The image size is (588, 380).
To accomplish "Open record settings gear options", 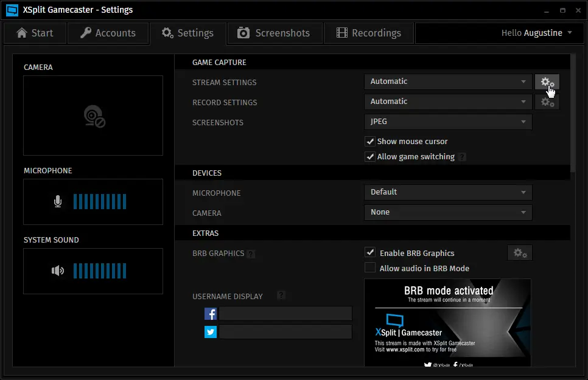I will coord(547,102).
